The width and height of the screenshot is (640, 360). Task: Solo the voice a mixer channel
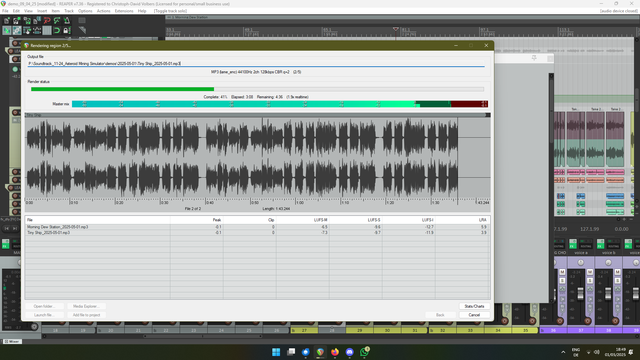click(590, 281)
